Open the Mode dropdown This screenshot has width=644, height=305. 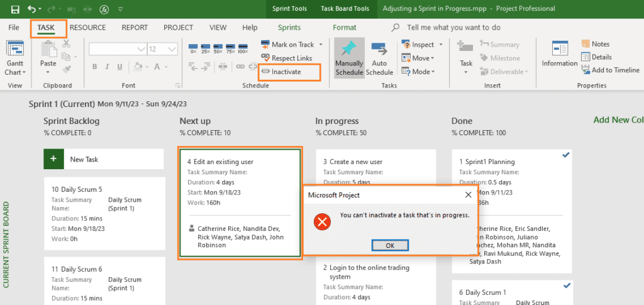tap(418, 72)
